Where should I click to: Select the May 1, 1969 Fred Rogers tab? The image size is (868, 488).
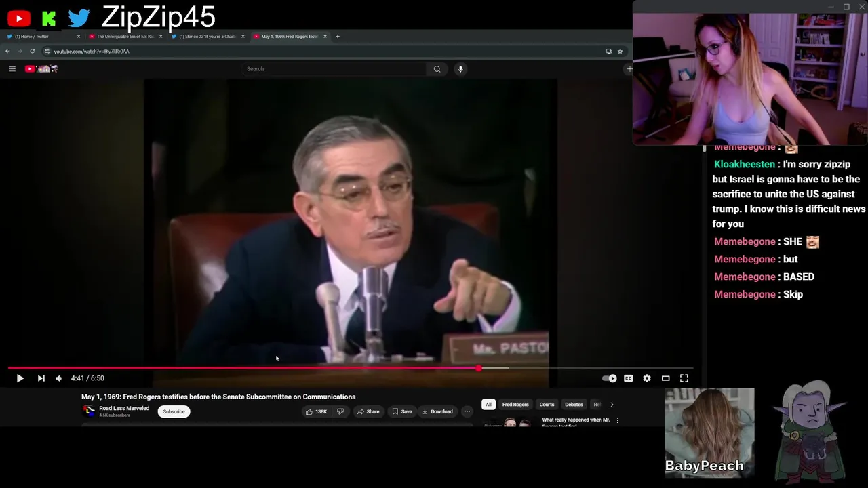(289, 36)
